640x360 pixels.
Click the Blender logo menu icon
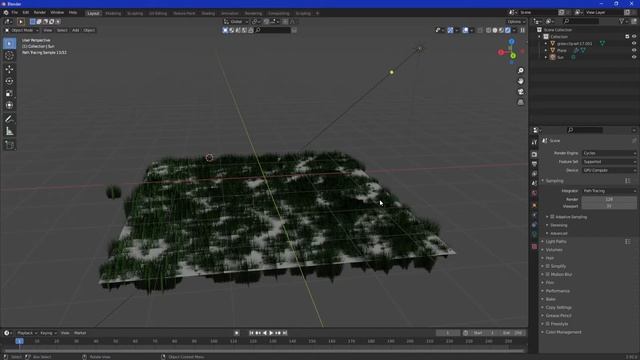[6, 13]
